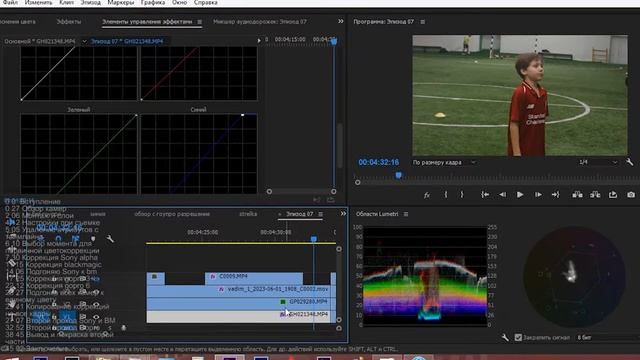Toggle the fx global effects mute button
Screen dimensions: 640x360
coord(427,195)
